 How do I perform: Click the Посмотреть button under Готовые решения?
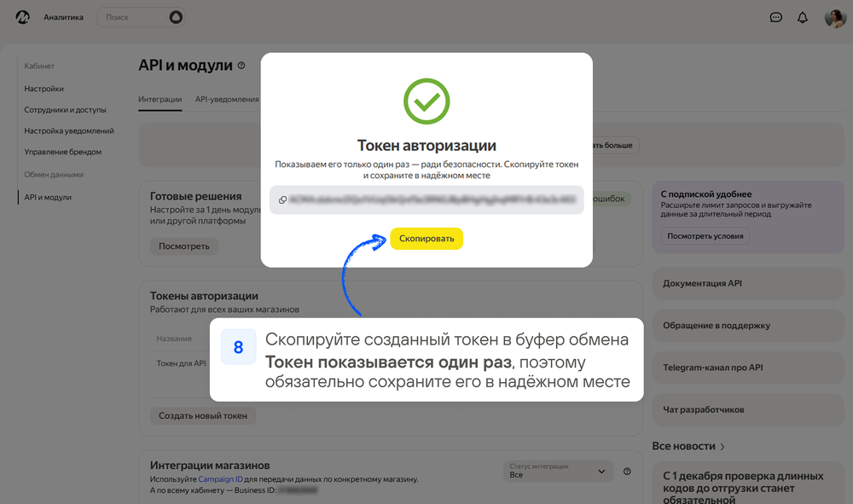tap(184, 246)
